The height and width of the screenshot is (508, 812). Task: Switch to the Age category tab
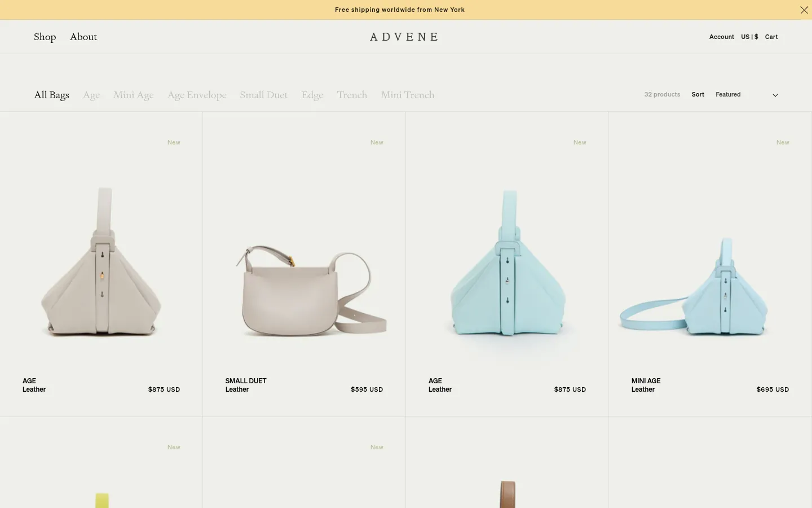tap(91, 95)
